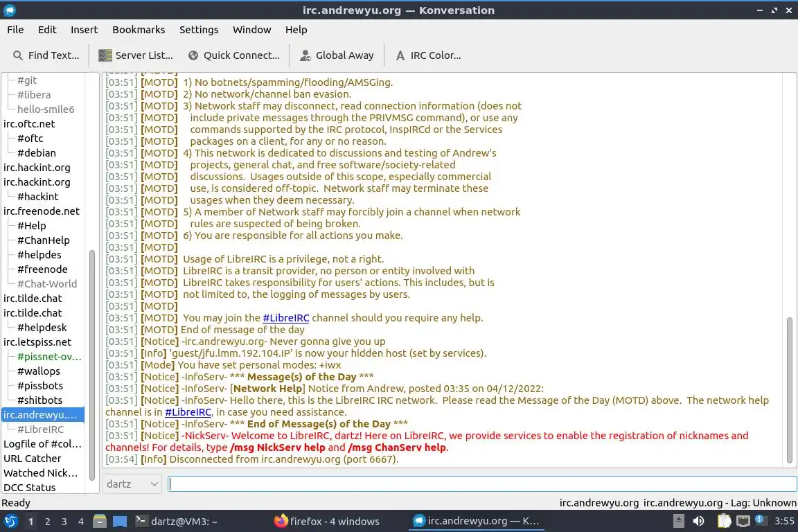Open the Window menu
798x532 pixels.
[x=252, y=30]
